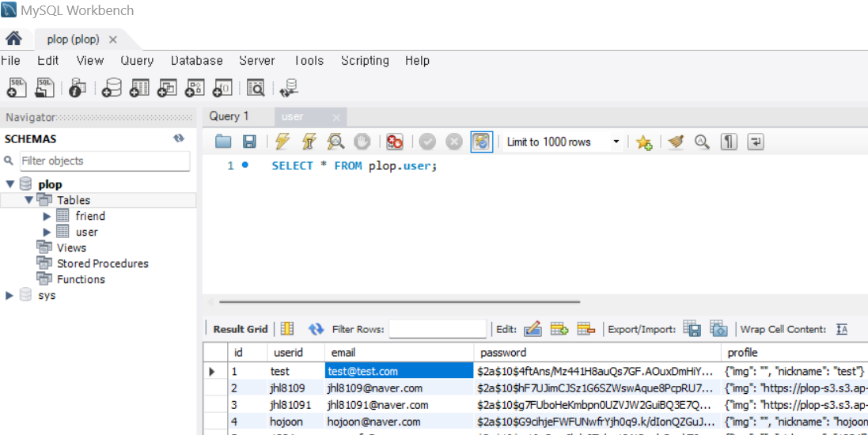Close the user query tab

pos(336,117)
